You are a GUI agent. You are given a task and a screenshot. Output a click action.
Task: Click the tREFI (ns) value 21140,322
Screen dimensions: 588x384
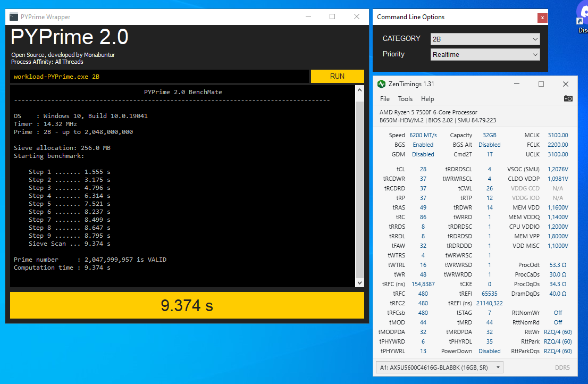click(x=489, y=303)
